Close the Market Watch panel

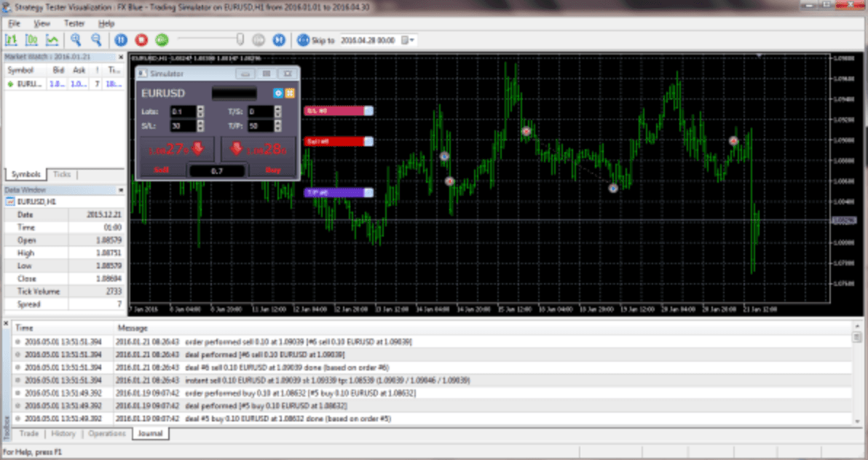122,57
